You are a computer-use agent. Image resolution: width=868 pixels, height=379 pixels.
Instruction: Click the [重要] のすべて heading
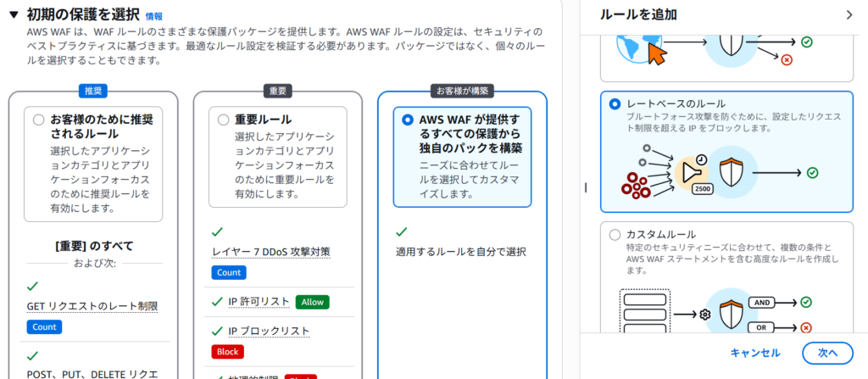[94, 246]
